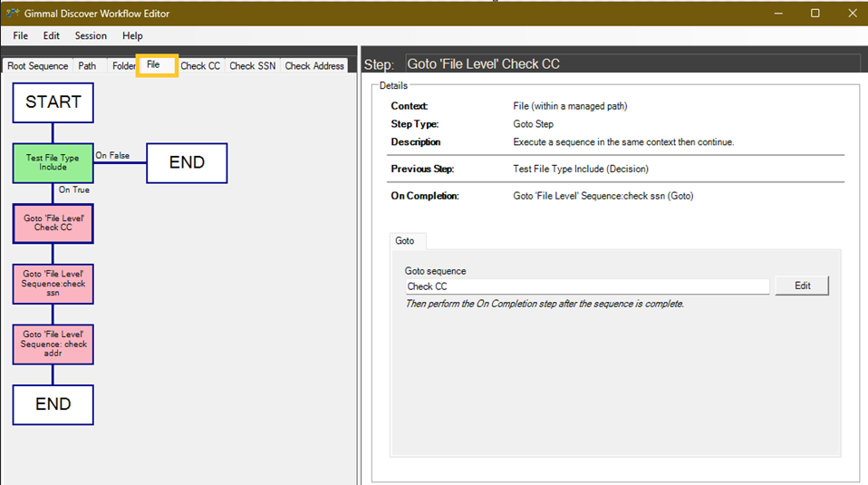This screenshot has height=485, width=868.
Task: Switch to the Root Sequence tab
Action: click(x=37, y=66)
